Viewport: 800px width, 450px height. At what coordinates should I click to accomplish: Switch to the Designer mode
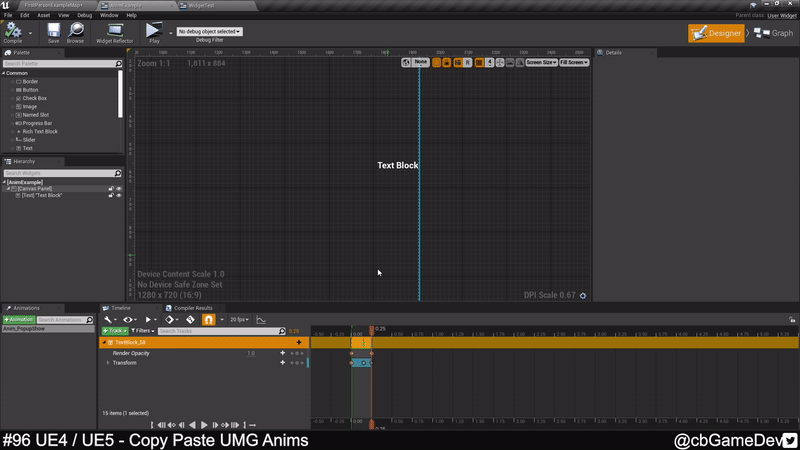pos(716,33)
